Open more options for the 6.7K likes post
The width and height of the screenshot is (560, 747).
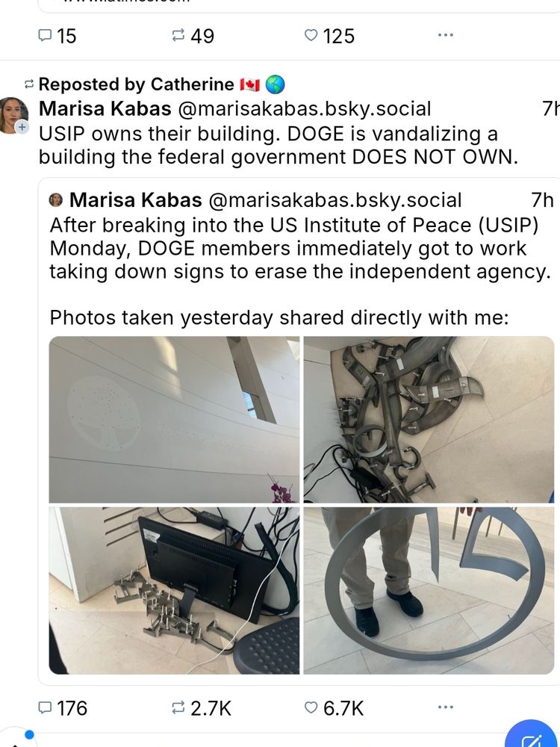(x=445, y=707)
